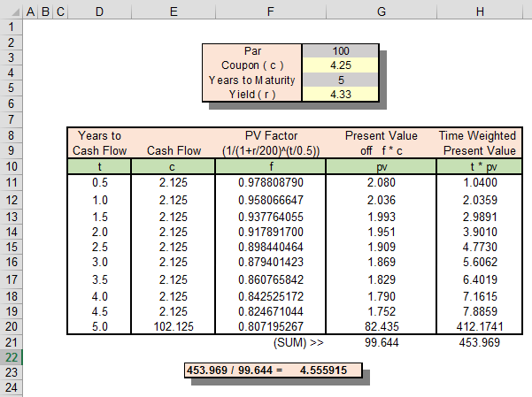Select row 7 header
532x397 pixels.
(x=12, y=119)
